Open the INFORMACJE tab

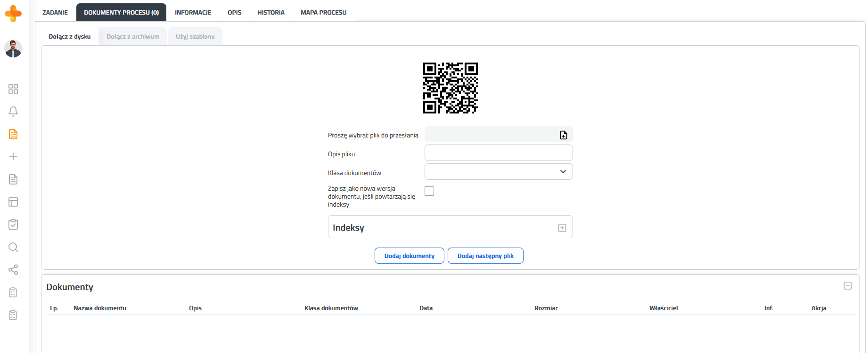193,13
